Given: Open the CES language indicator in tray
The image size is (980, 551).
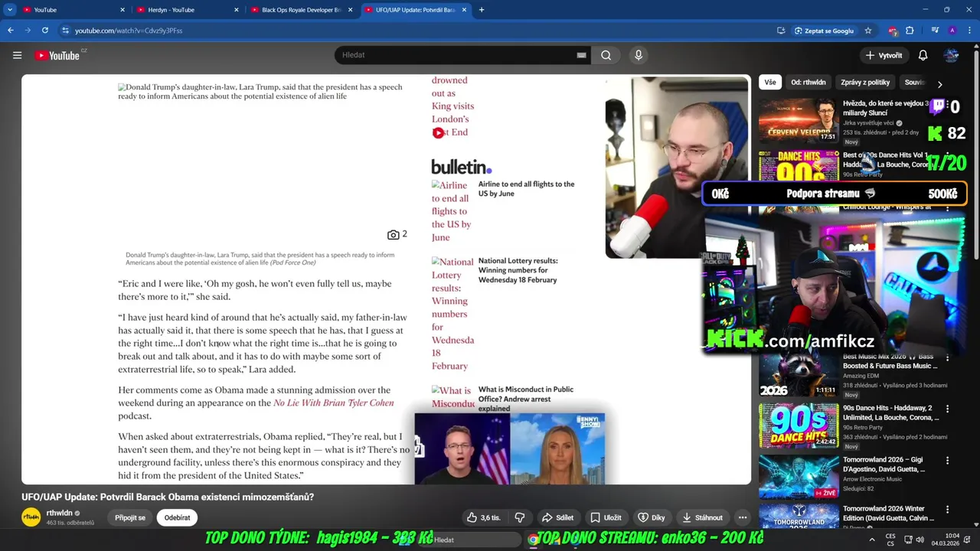Looking at the screenshot, I should pyautogui.click(x=890, y=540).
